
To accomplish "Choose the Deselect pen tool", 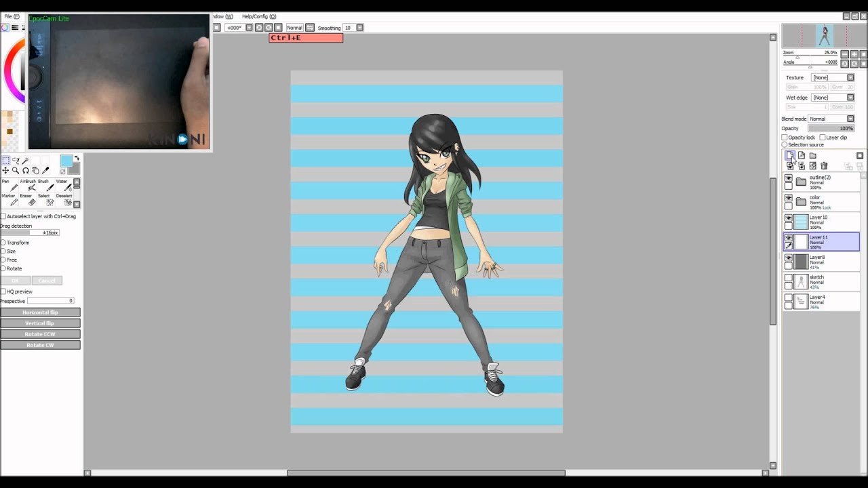I will coord(64,199).
